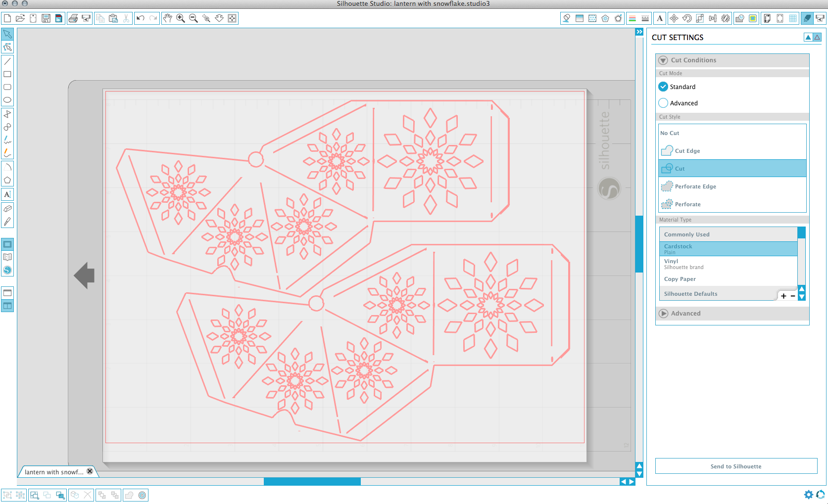Screen dimensions: 828x504
Task: Open the Page Settings window
Action: point(767,18)
